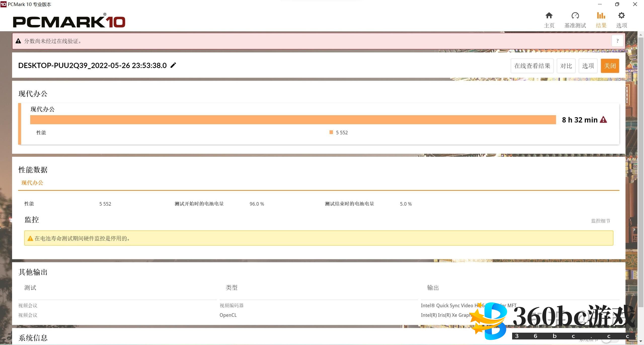The height and width of the screenshot is (345, 644).
Task: Click orange 5 552 legend swatch
Action: point(331,132)
